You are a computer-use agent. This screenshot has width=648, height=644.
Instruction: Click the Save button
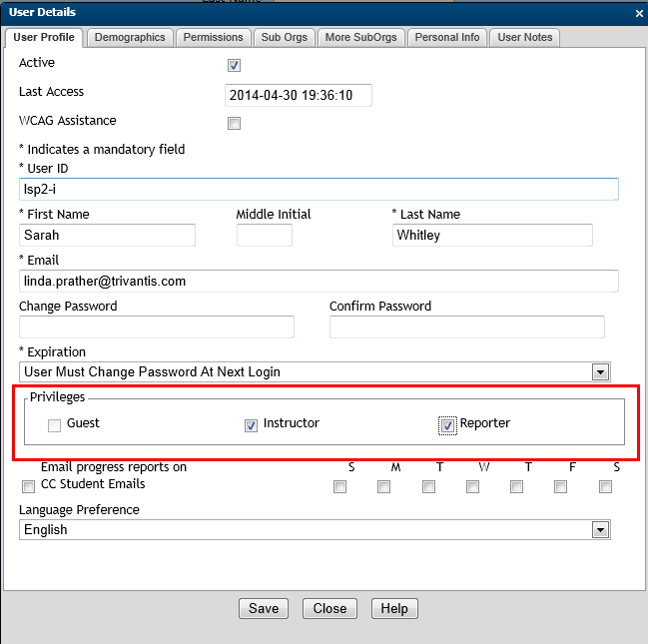coord(264,608)
